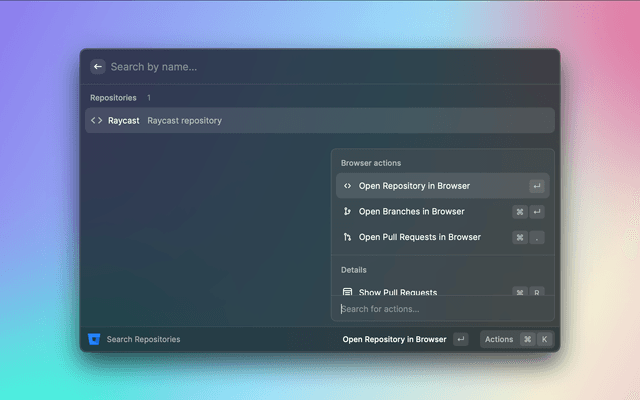Click the Command key badge beside Actions
The image size is (640, 400).
point(527,339)
